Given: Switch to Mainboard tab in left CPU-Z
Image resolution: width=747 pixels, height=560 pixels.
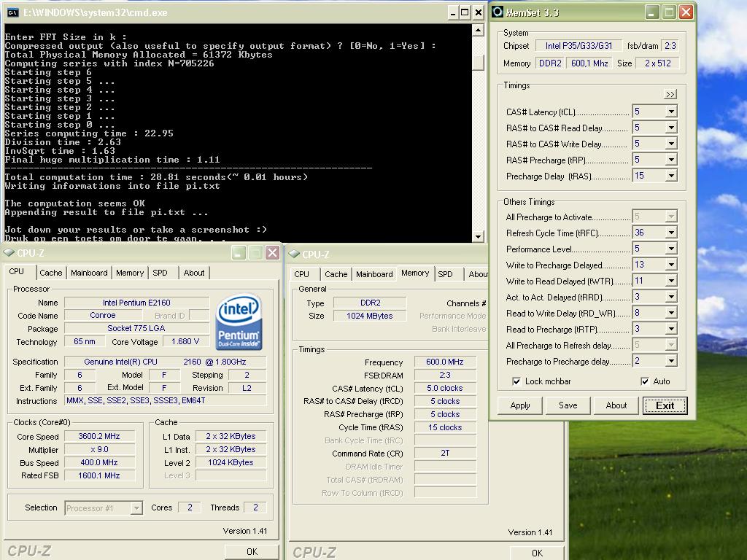Looking at the screenshot, I should 89,273.
